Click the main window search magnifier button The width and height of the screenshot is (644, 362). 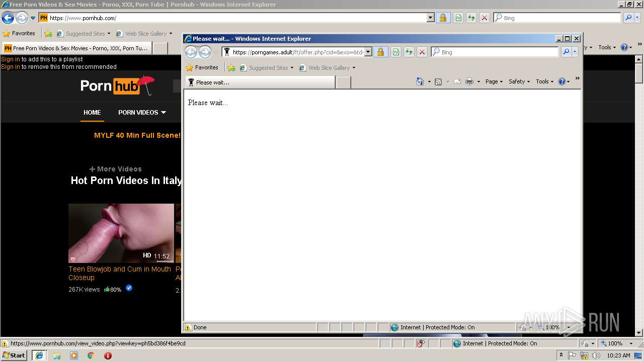point(628,18)
